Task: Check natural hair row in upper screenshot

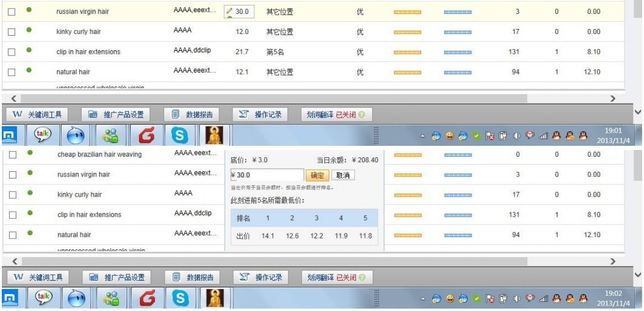Action: click(x=12, y=73)
